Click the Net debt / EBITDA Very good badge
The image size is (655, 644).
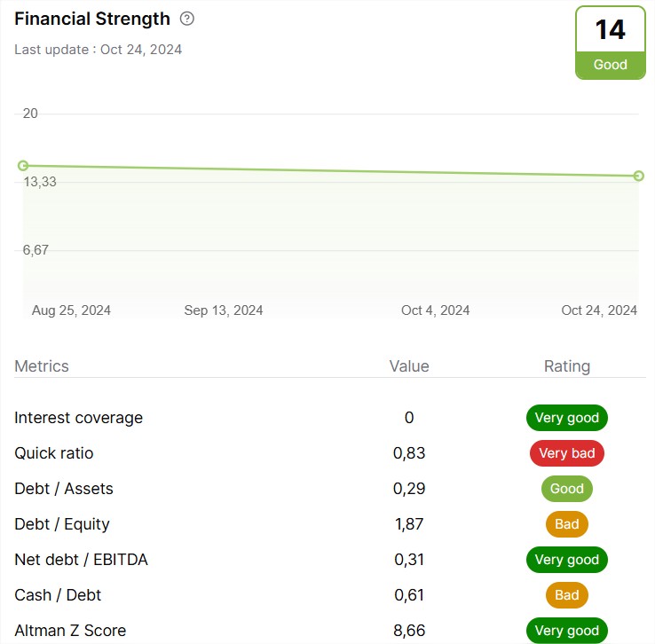[x=567, y=559]
